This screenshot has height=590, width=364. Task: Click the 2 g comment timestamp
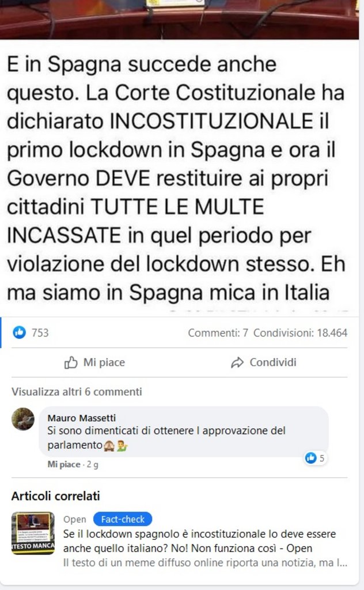(93, 464)
